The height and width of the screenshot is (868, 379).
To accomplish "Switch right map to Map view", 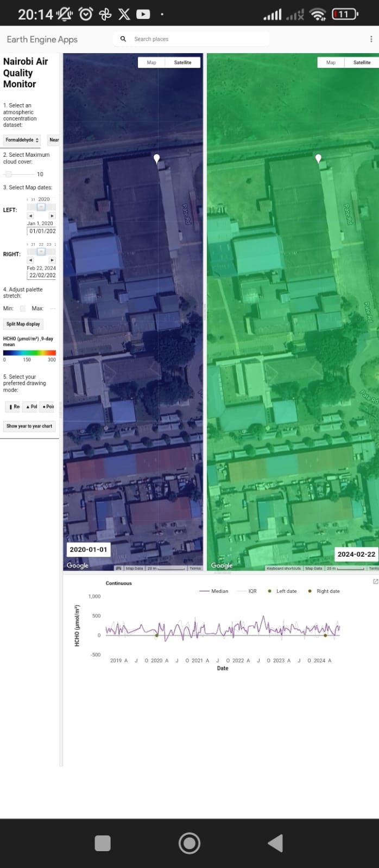I will click(x=331, y=62).
